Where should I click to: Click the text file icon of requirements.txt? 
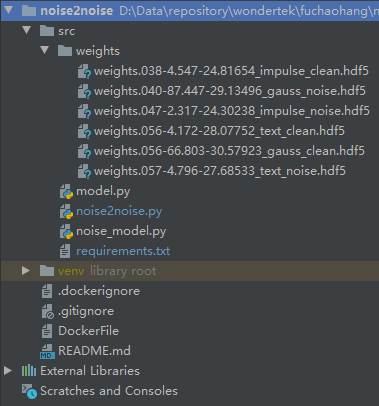(65, 251)
